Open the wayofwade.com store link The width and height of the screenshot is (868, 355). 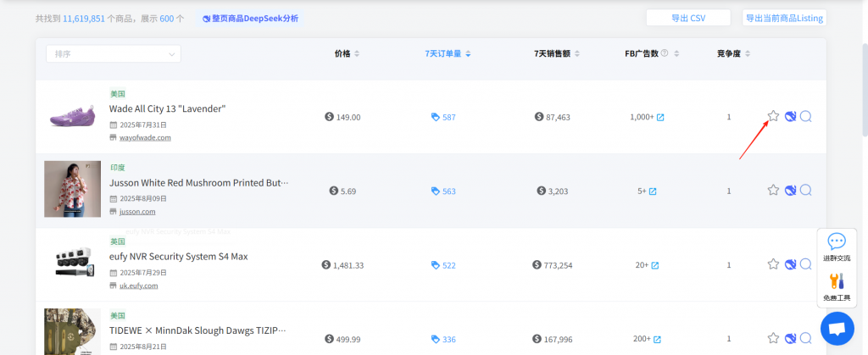tap(145, 137)
